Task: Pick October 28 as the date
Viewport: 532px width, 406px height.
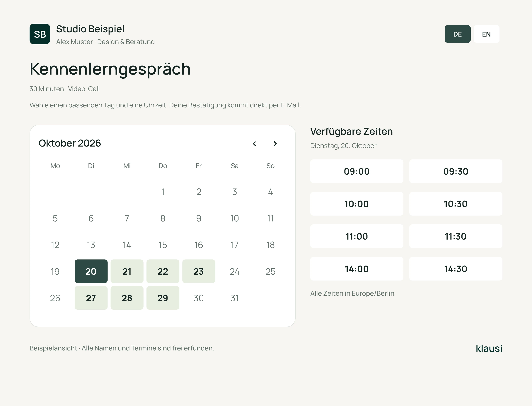Action: pyautogui.click(x=127, y=298)
